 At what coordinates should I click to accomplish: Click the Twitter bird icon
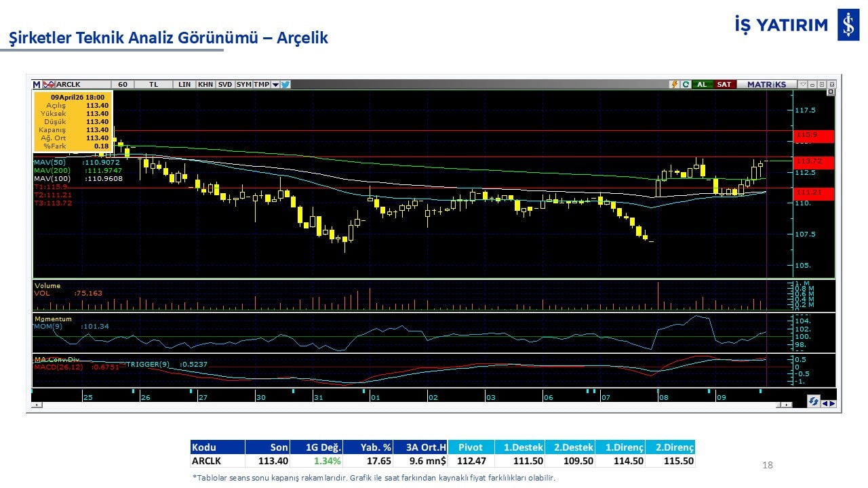pyautogui.click(x=285, y=85)
